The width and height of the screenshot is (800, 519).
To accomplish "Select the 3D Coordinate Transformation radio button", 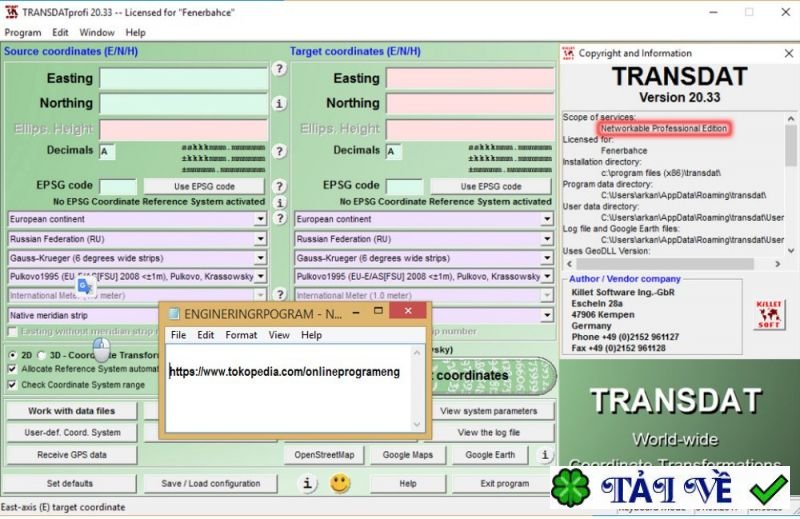I will 42,355.
